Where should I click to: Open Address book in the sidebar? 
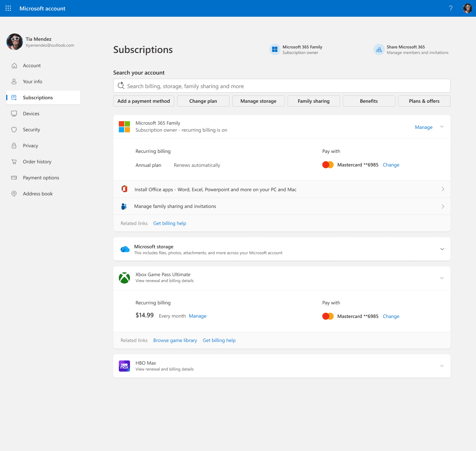43,194
